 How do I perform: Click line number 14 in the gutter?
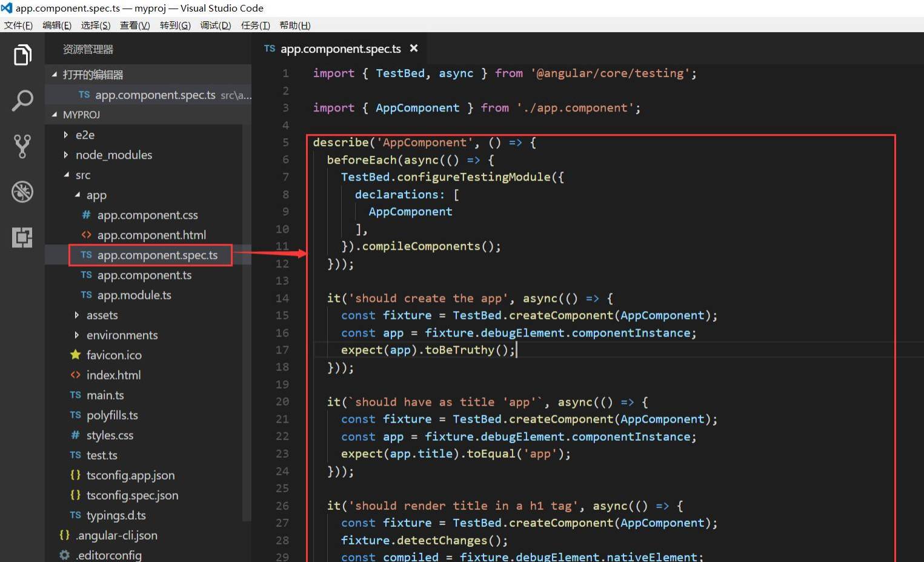pyautogui.click(x=282, y=298)
